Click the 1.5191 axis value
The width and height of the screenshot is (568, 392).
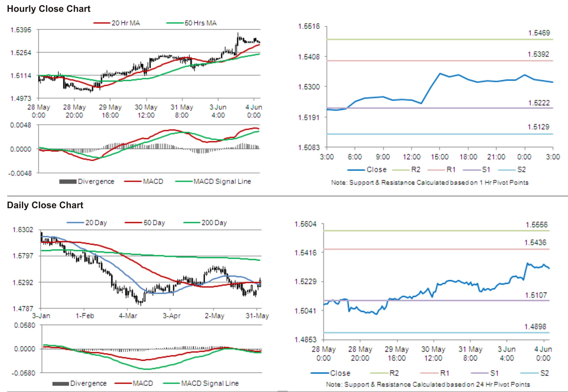309,118
